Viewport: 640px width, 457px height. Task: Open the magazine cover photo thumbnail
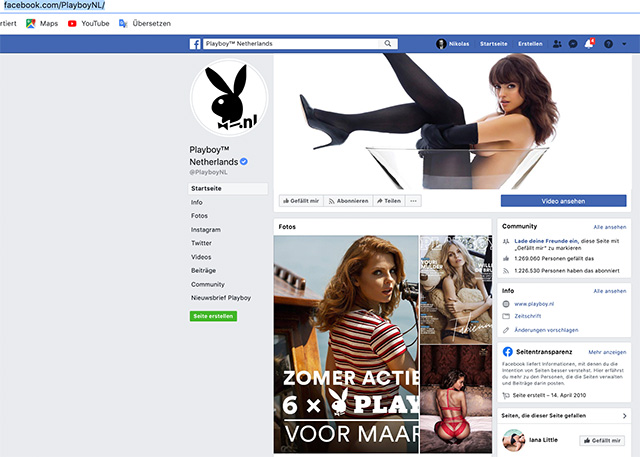coord(456,289)
